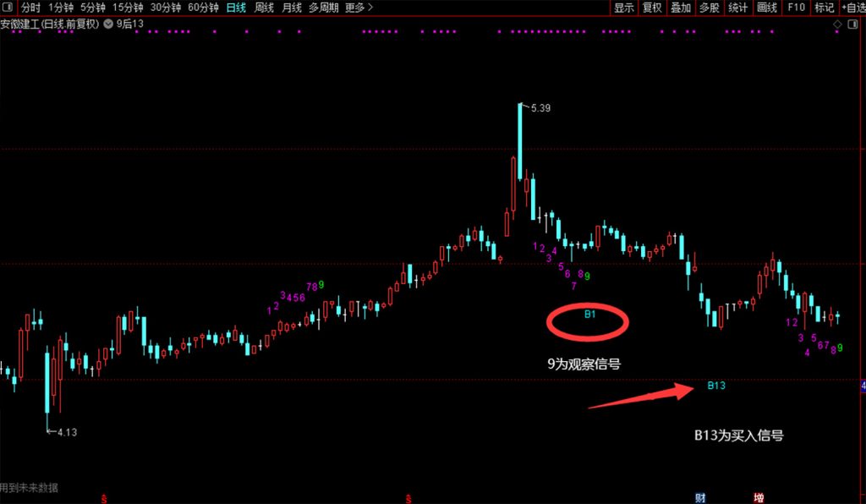The image size is (866, 504).
Task: Open F10 company information
Action: coord(796,8)
